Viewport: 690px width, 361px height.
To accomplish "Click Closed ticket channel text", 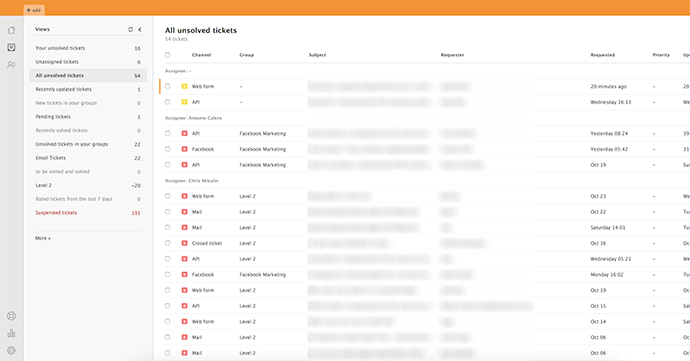I will pos(207,243).
